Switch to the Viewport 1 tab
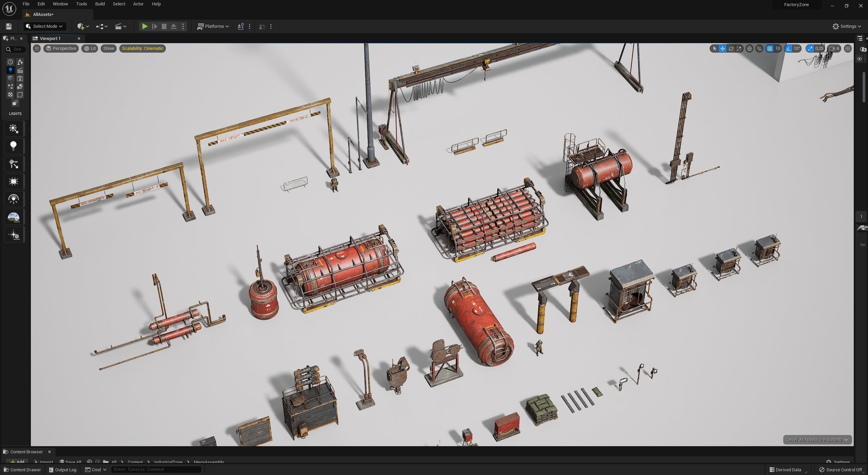Screen dimensions: 868x475 pos(50,39)
